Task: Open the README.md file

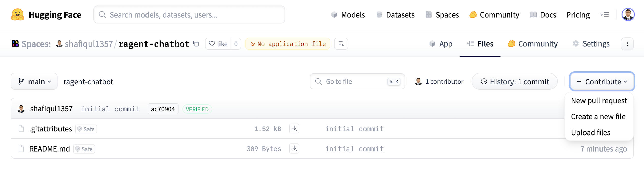Action: 49,149
